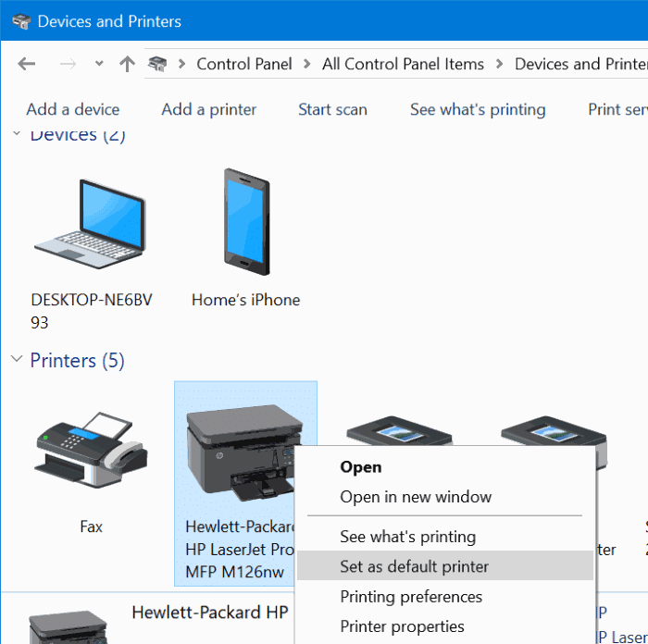Choose Open from the context menu
This screenshot has height=644, width=648.
click(x=445, y=466)
